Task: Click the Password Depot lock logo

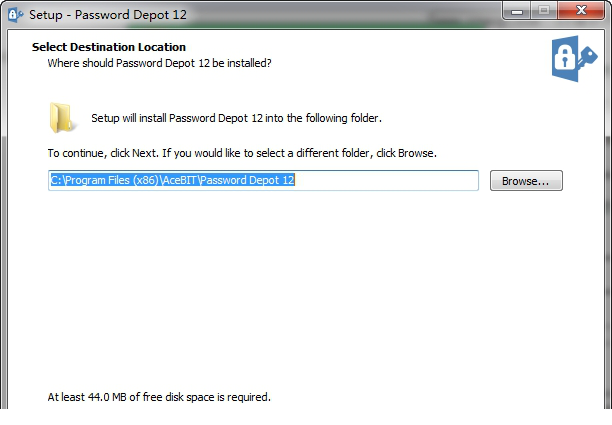Action: pos(574,59)
